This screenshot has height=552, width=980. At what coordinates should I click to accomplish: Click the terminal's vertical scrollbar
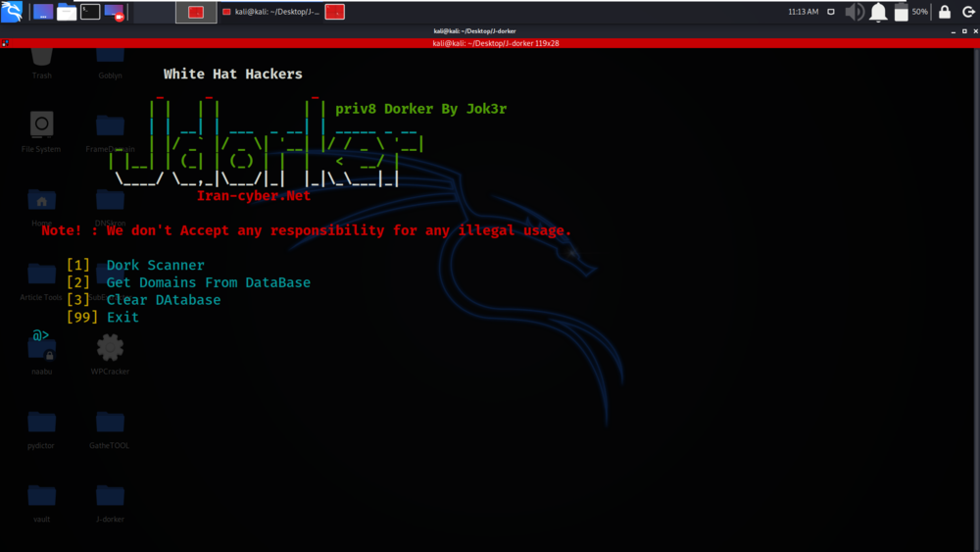(x=976, y=300)
